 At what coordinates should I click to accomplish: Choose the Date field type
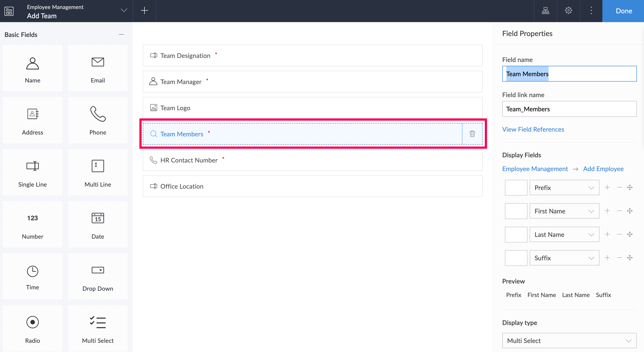tap(98, 225)
